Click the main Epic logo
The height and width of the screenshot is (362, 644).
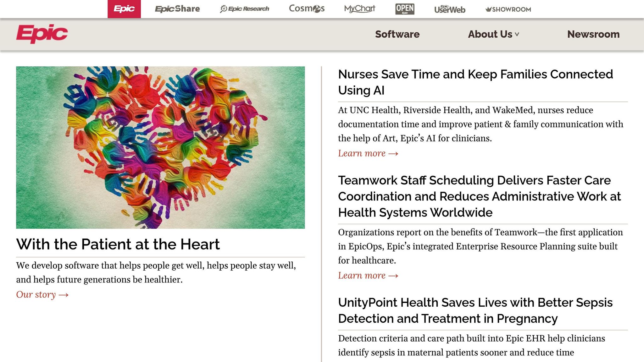(x=42, y=34)
